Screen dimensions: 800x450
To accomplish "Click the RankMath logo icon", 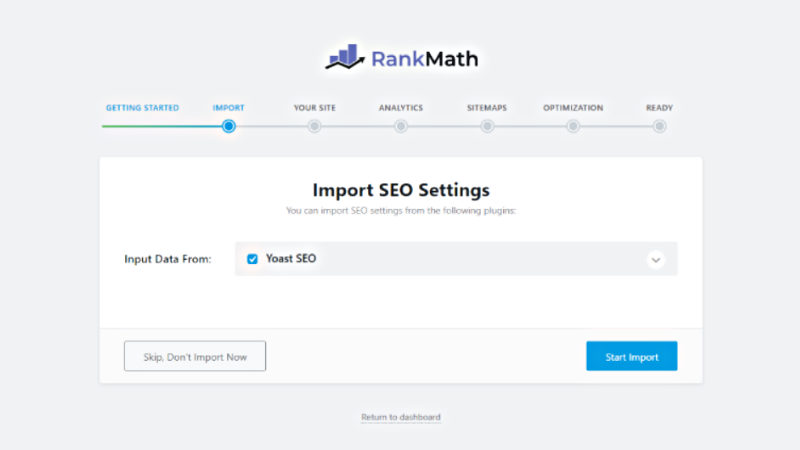I will tap(345, 57).
